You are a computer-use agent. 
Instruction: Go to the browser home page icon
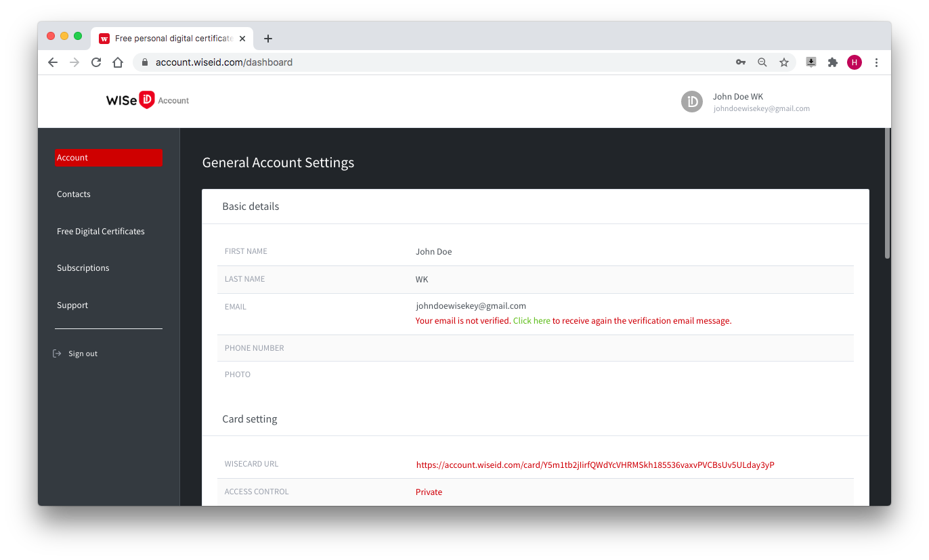pos(118,62)
